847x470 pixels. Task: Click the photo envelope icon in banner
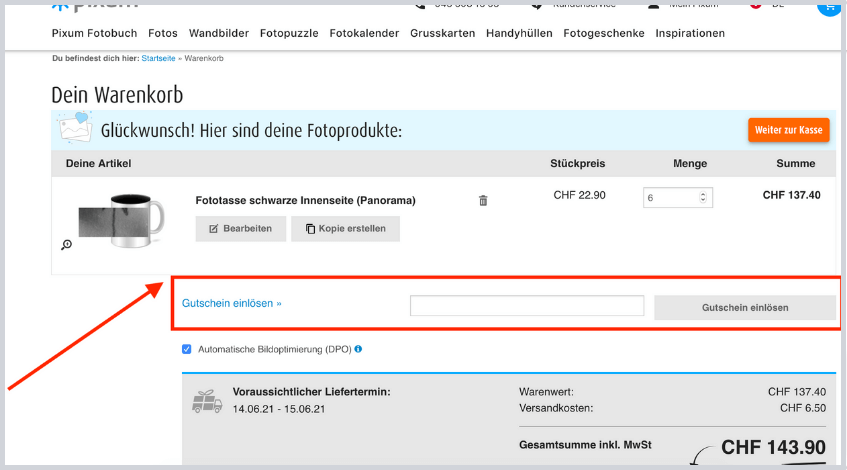pos(75,127)
